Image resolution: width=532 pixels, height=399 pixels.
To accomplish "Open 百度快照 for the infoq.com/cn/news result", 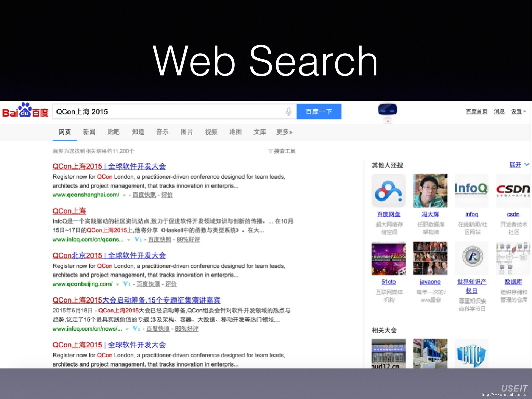I will tap(158, 329).
